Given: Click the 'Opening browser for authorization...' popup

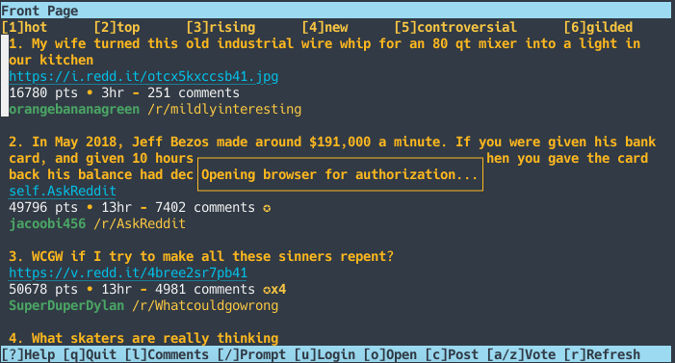Looking at the screenshot, I should coord(340,174).
